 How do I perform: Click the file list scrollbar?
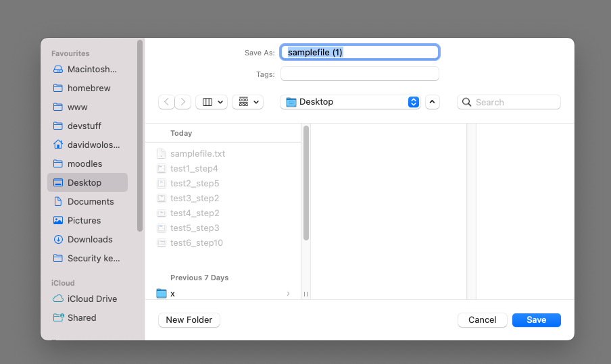(306, 183)
